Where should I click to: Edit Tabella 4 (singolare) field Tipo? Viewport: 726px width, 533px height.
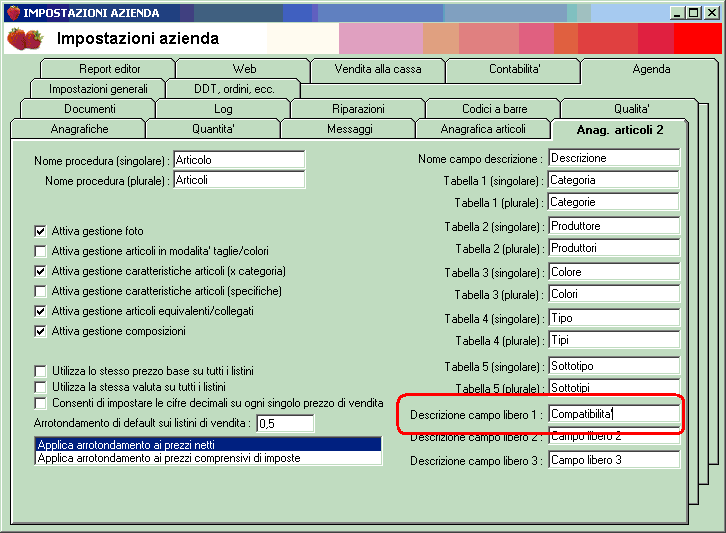click(x=614, y=318)
